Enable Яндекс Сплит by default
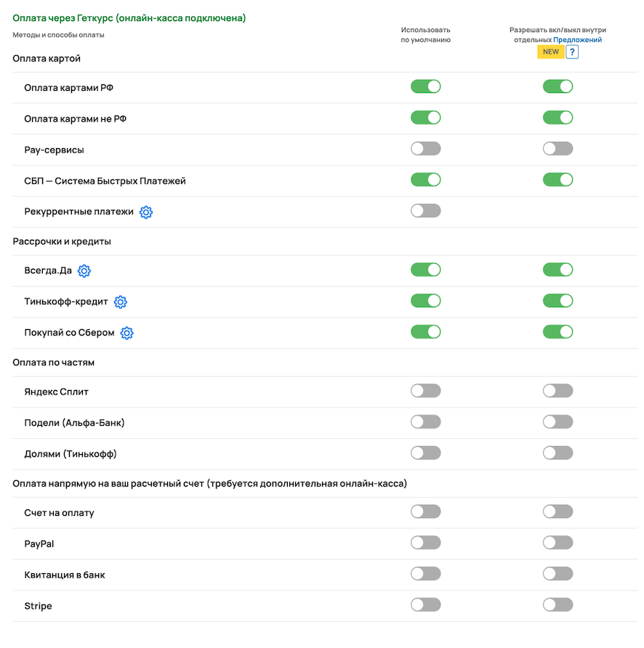 425,391
